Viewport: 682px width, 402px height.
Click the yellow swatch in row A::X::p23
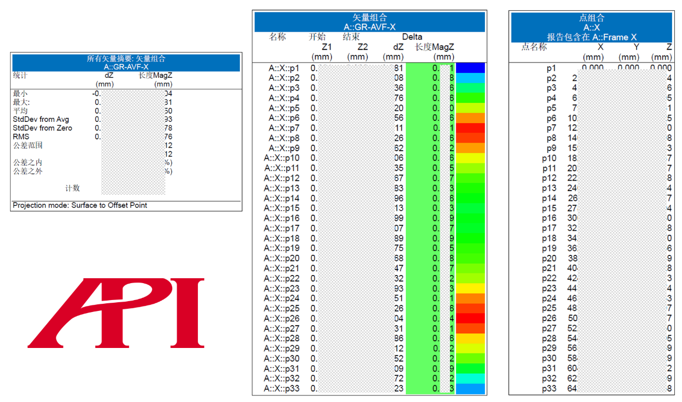tap(470, 288)
